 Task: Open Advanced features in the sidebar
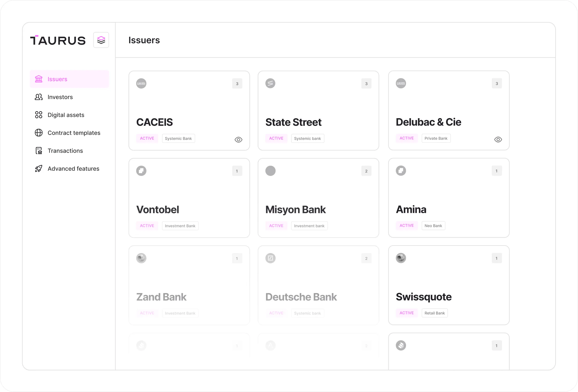click(x=73, y=168)
